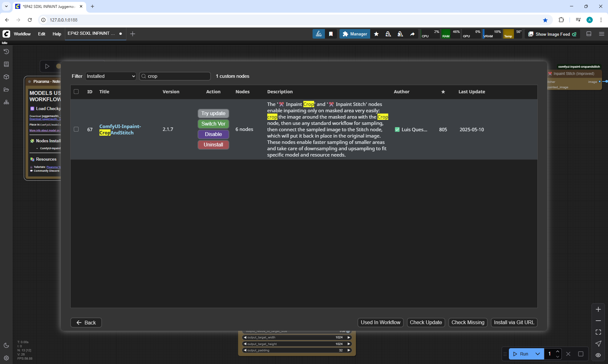Click the bookmark icon in top toolbar
The width and height of the screenshot is (608, 364).
[331, 34]
